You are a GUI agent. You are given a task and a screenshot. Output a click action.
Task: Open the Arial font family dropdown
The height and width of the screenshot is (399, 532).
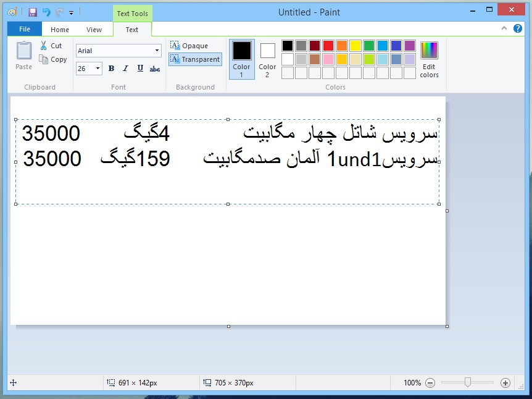pyautogui.click(x=157, y=51)
